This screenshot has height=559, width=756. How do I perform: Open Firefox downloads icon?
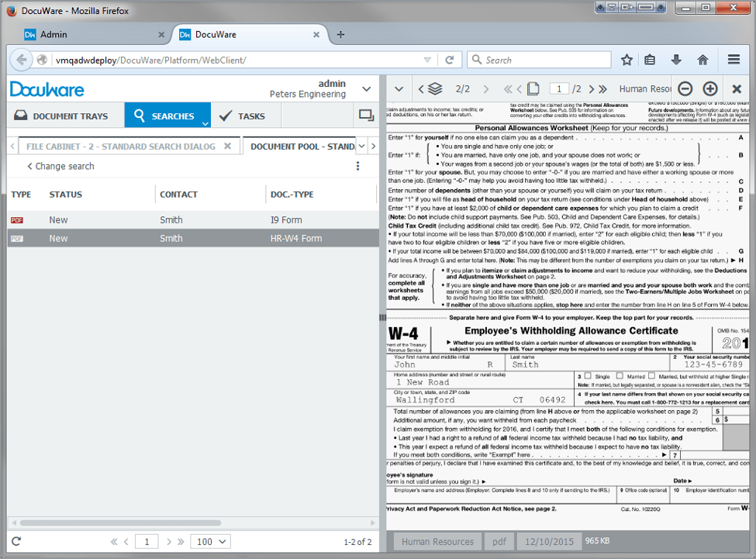point(676,59)
